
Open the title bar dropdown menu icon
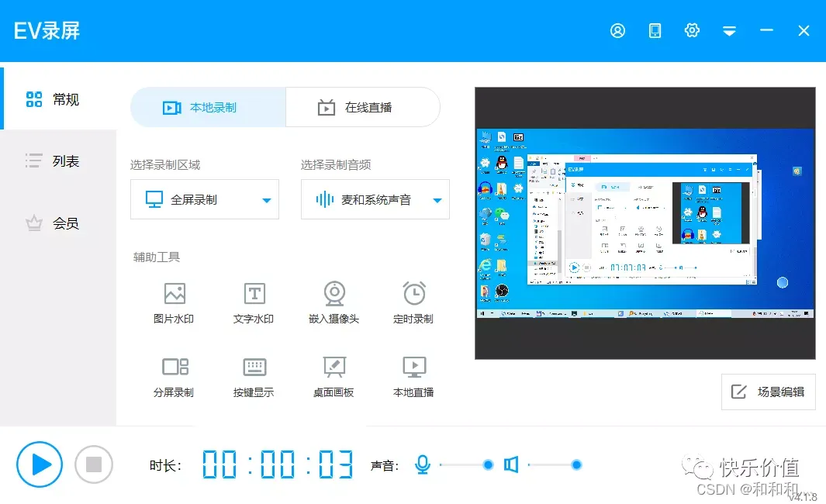pyautogui.click(x=729, y=32)
